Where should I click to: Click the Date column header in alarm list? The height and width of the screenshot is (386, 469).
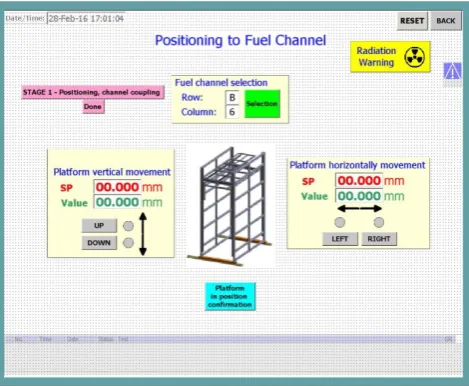(x=72, y=339)
